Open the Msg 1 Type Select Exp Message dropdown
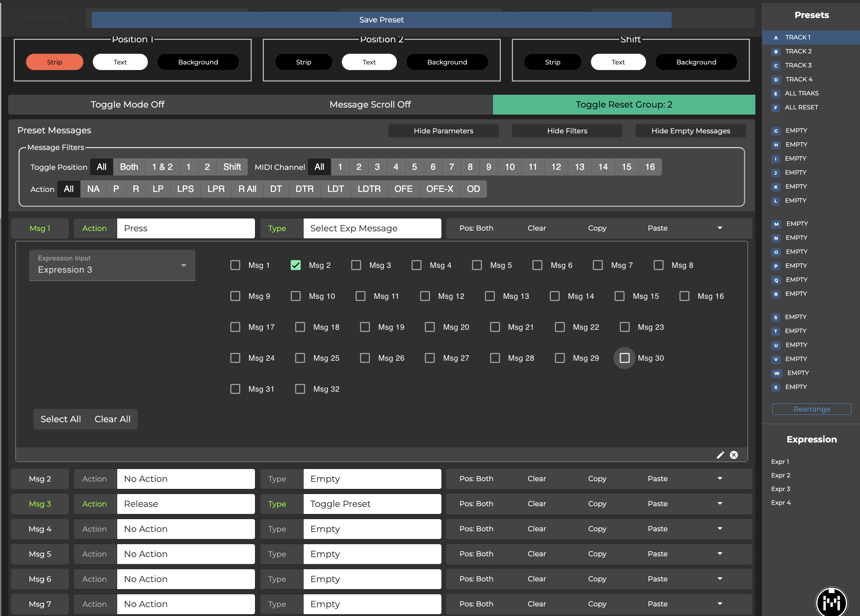This screenshot has width=860, height=616. click(x=372, y=228)
